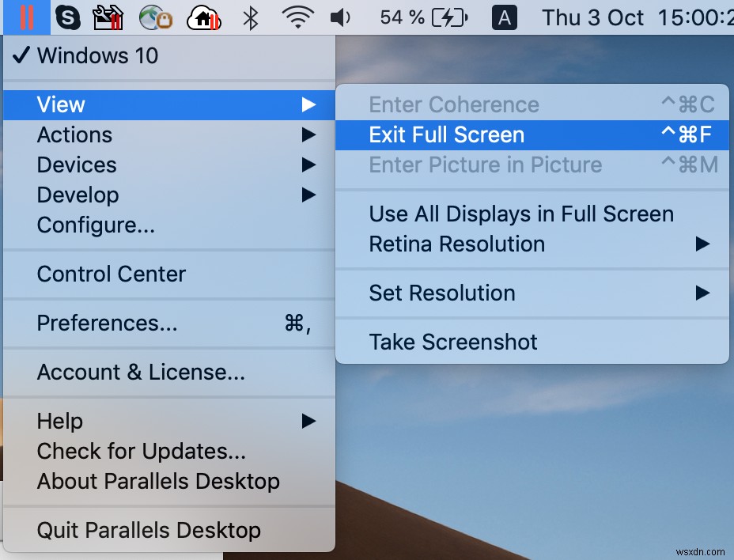Toggle the Windows 10 checkmark entry
734x560 pixels.
tap(103, 56)
